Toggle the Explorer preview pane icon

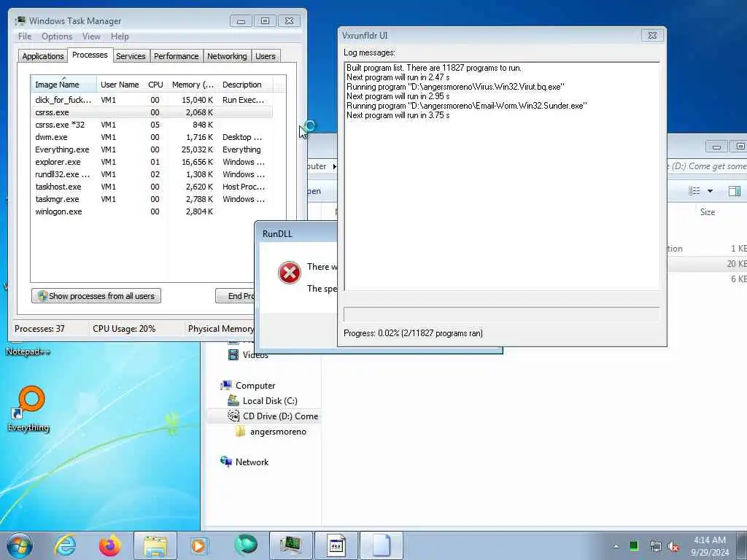coord(734,191)
